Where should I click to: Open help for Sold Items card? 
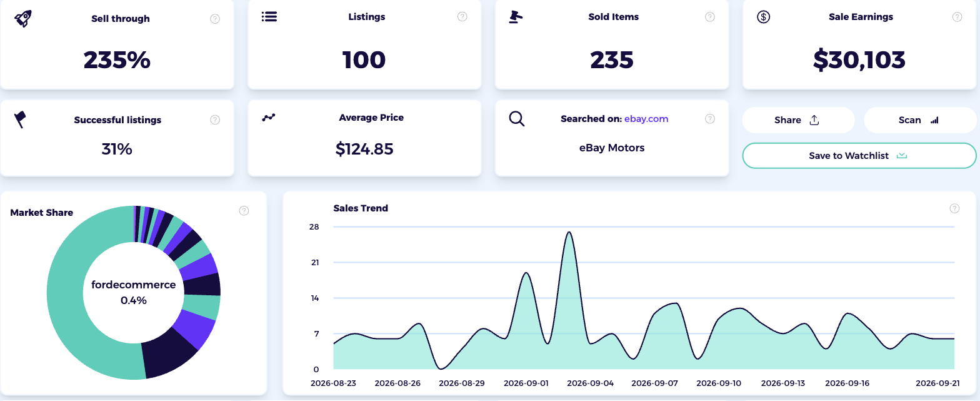click(x=710, y=17)
